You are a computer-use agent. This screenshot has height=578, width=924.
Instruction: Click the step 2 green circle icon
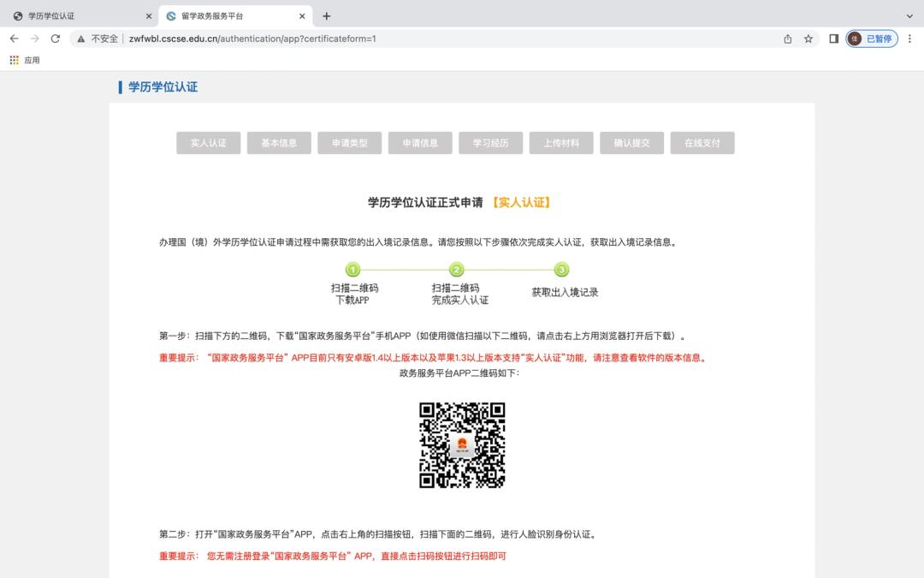tap(457, 270)
